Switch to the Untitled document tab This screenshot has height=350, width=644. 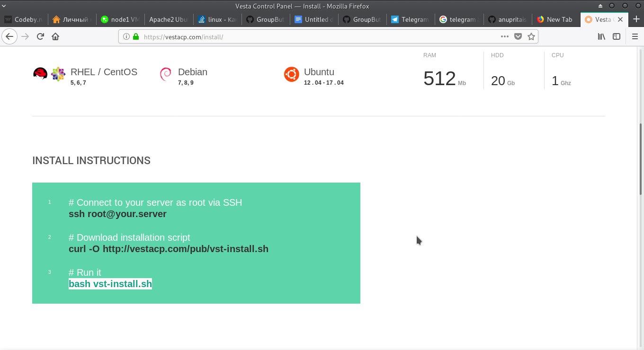(x=313, y=19)
